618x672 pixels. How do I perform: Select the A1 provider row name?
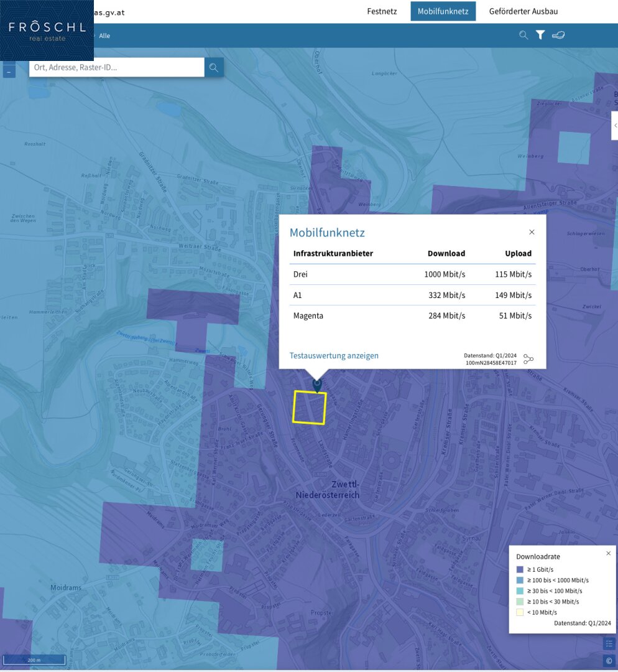(x=298, y=296)
